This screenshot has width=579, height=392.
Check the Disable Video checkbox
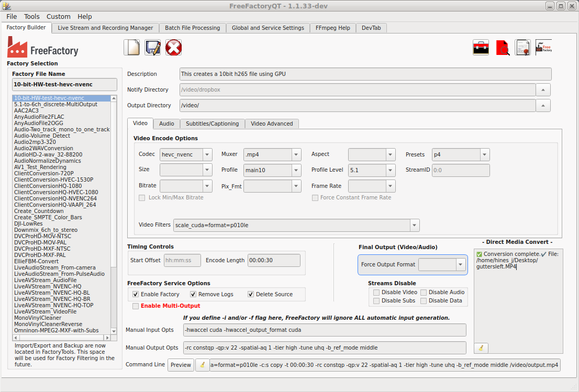[x=376, y=293]
